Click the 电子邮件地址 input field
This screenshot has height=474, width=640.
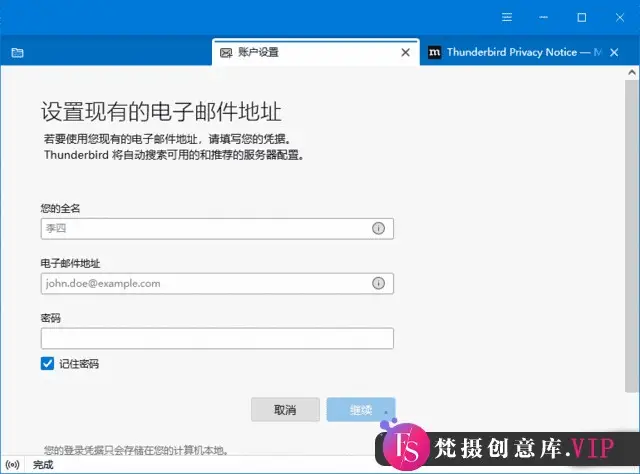217,283
